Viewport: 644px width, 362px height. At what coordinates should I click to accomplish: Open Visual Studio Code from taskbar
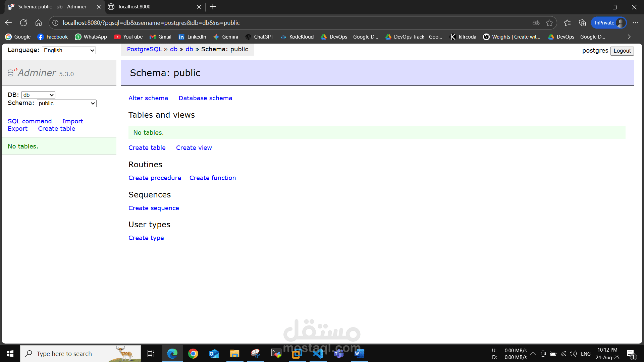pyautogui.click(x=318, y=354)
